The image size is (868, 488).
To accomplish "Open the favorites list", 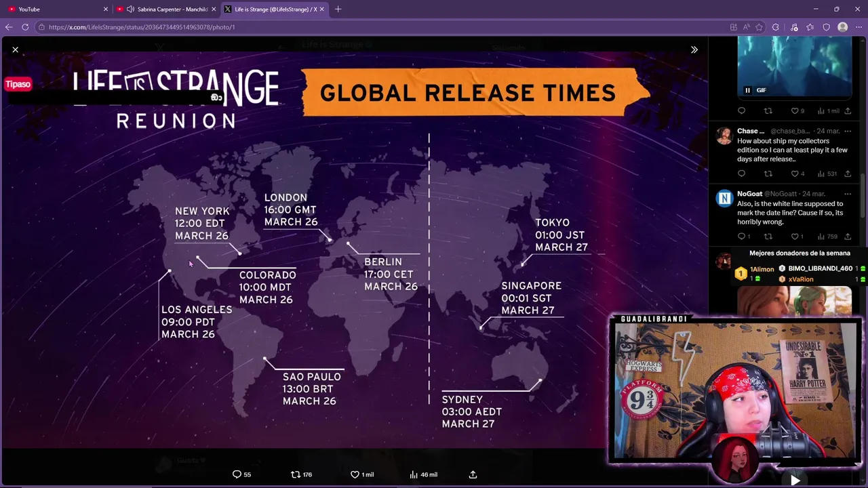I will [x=810, y=27].
